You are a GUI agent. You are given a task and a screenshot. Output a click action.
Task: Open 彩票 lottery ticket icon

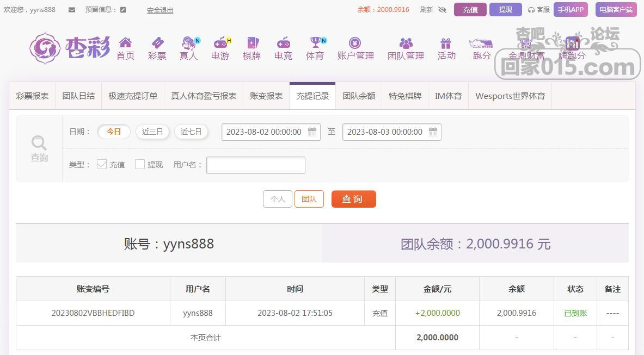pyautogui.click(x=157, y=42)
